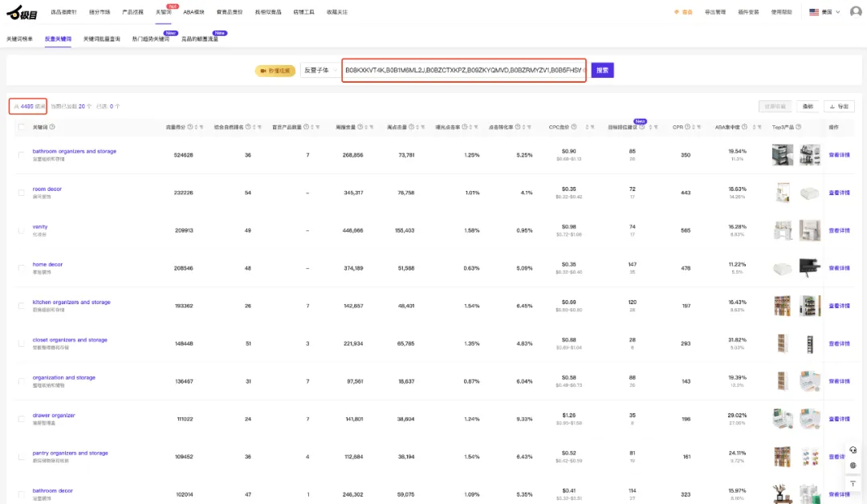
Task: Open the 关键词 top navigation menu
Action: (163, 12)
